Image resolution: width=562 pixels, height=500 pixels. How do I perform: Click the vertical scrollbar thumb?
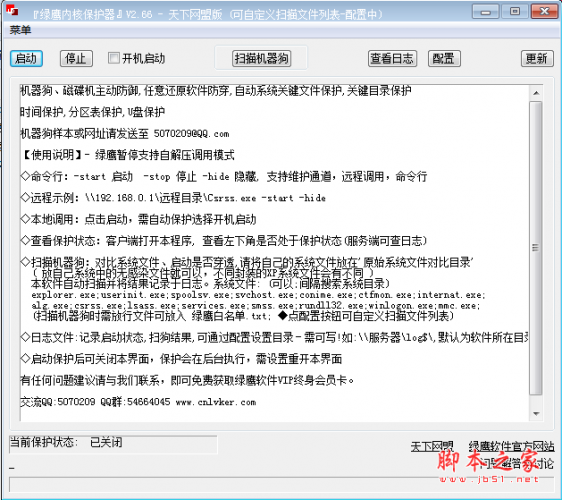point(536,248)
